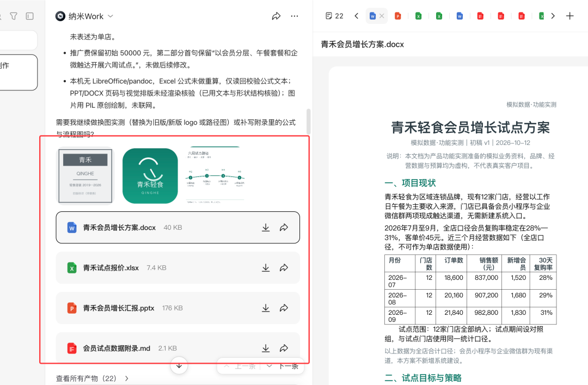
Task: Jump to 上一条 message
Action: 240,366
